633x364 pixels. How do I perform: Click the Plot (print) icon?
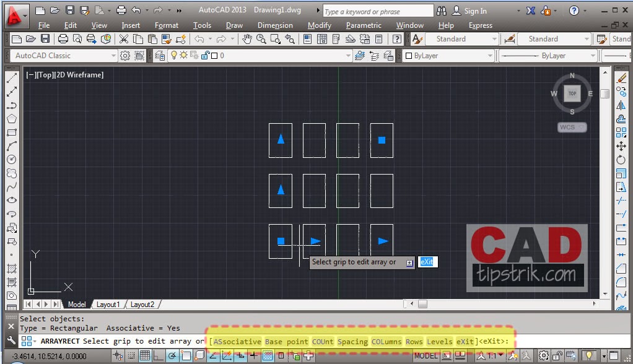pos(63,39)
